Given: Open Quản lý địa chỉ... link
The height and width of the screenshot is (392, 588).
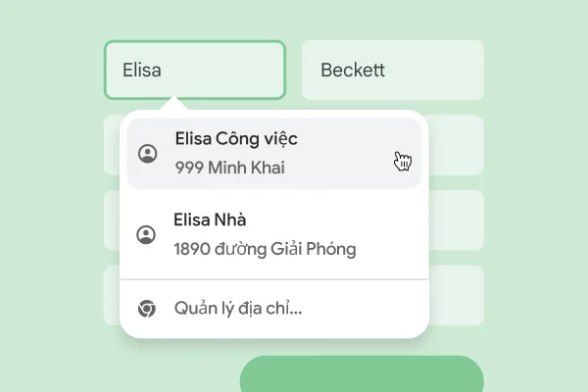Looking at the screenshot, I should 238,309.
